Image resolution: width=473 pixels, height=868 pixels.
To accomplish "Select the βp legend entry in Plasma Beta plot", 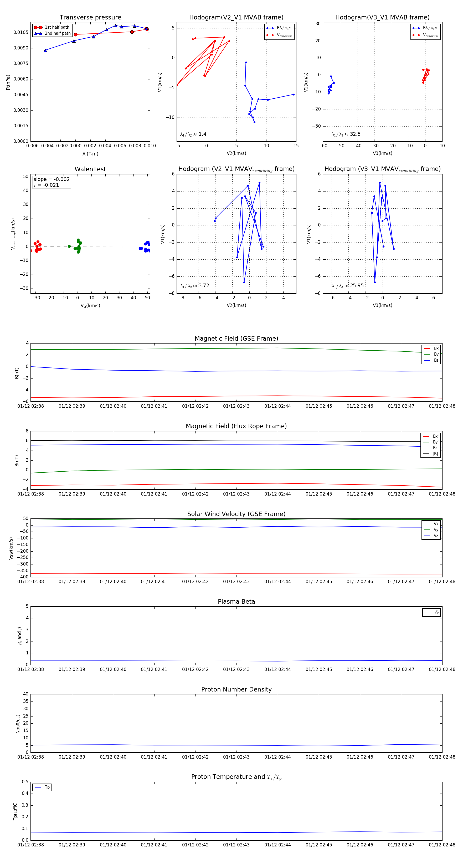I will click(x=431, y=612).
